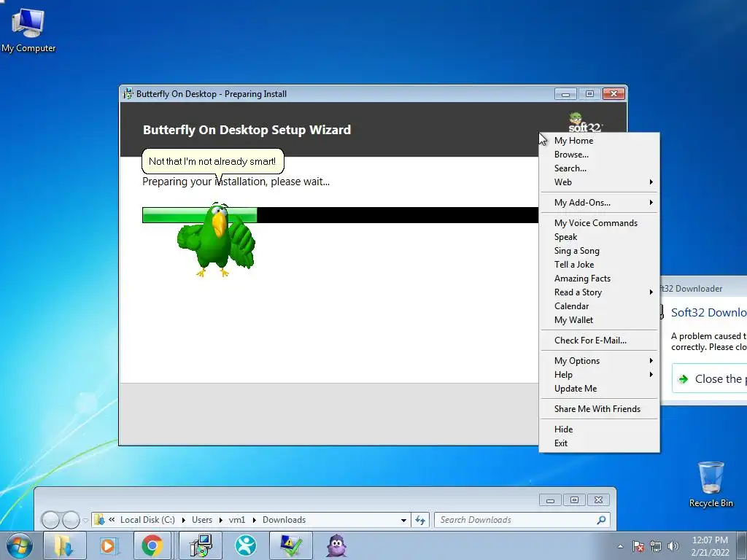Open My Voice Commands menu entry
This screenshot has width=747, height=560.
pyautogui.click(x=599, y=223)
